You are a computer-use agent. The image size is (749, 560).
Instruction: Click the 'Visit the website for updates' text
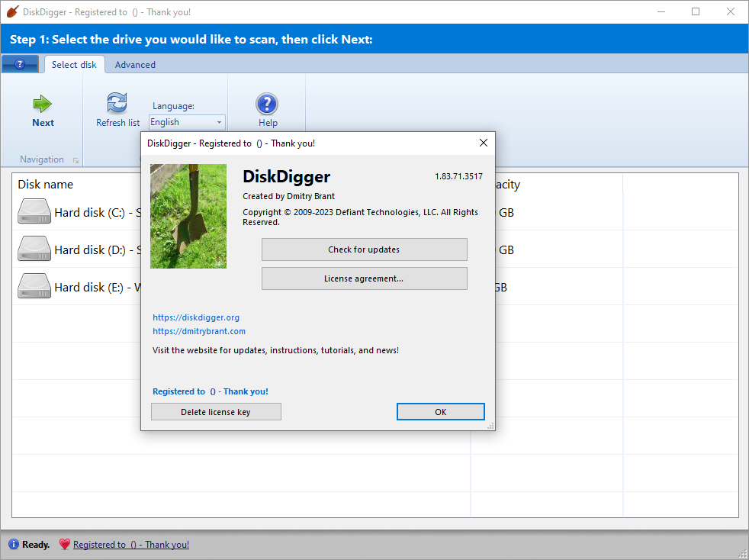[x=275, y=350]
